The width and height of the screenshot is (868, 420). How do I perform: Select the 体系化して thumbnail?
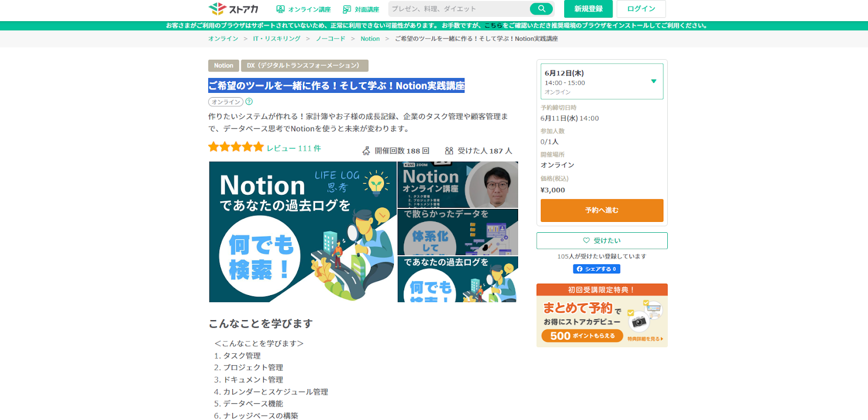(458, 232)
